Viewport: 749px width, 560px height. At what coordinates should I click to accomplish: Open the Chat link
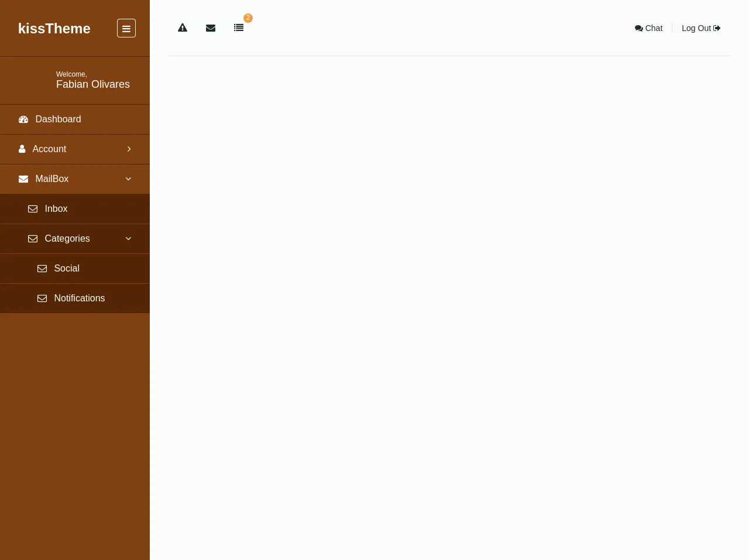coord(648,28)
